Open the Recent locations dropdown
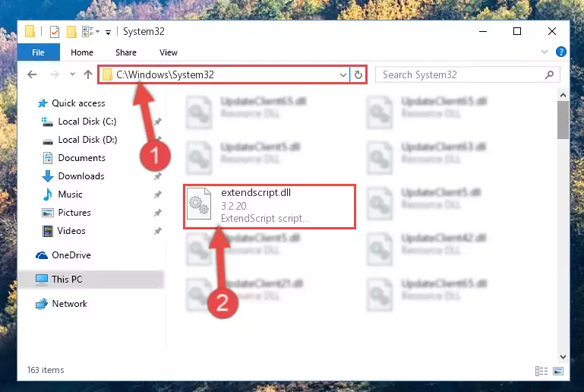This screenshot has width=584, height=392. click(72, 74)
